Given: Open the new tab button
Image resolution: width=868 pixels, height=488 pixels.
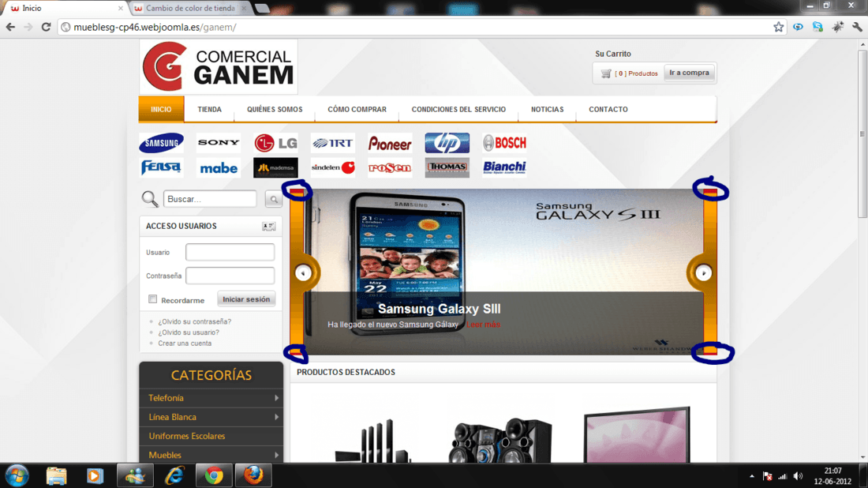Looking at the screenshot, I should [x=262, y=9].
